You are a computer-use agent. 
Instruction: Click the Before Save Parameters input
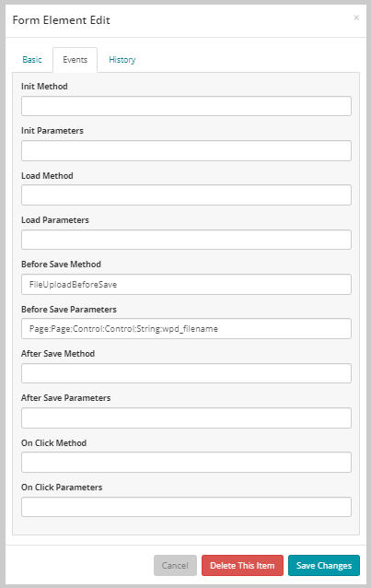[186, 328]
